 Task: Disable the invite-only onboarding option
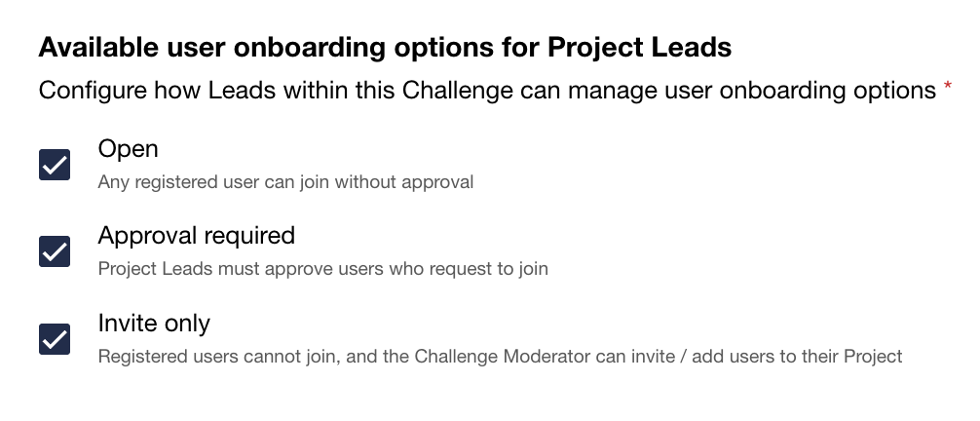coord(55,339)
